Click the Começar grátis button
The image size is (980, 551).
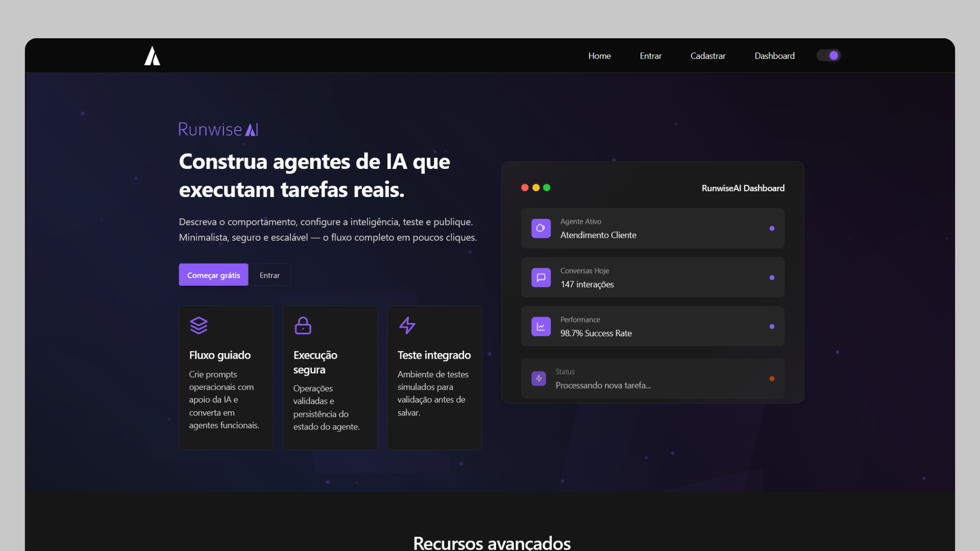213,274
